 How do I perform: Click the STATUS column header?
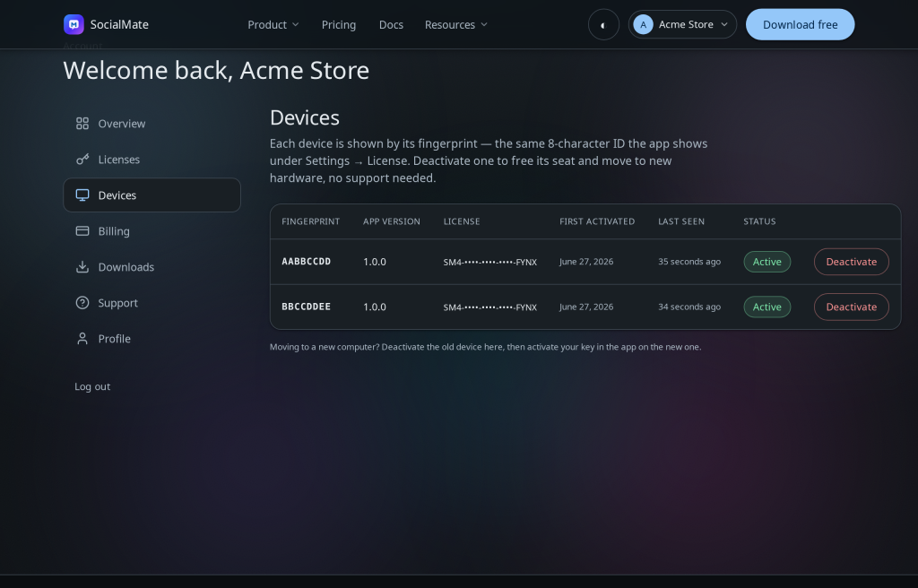coord(759,221)
